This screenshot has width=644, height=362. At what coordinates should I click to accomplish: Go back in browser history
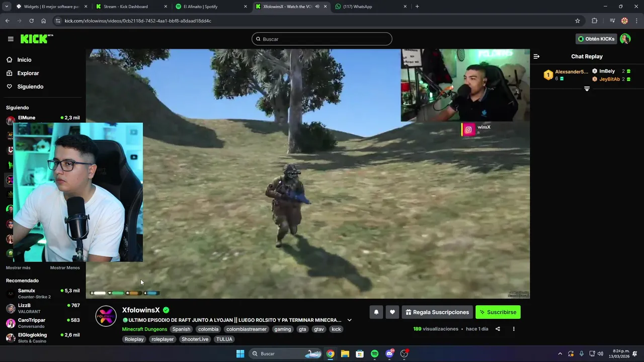pos(7,21)
